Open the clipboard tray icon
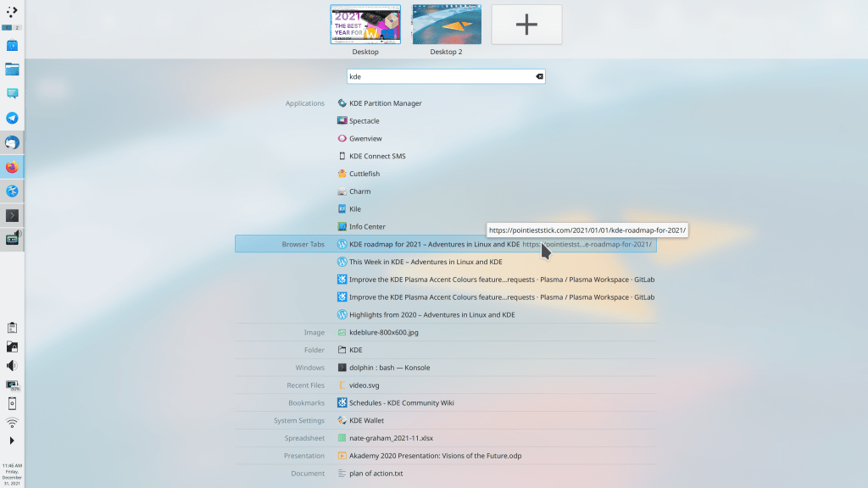 (12, 327)
